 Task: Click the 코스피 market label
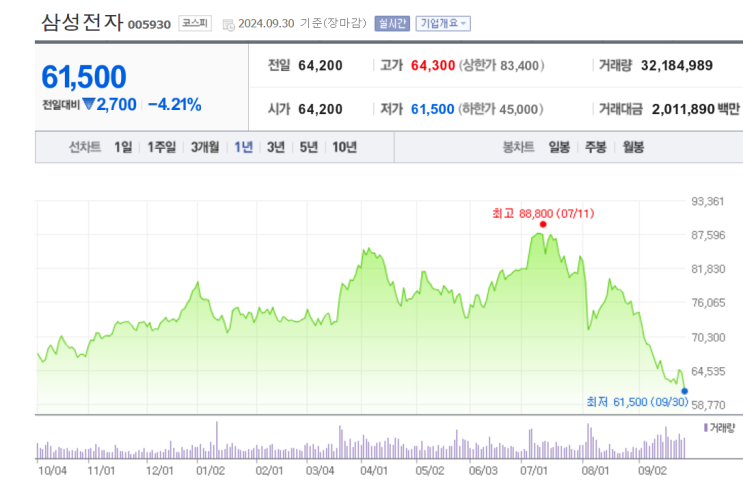(195, 23)
